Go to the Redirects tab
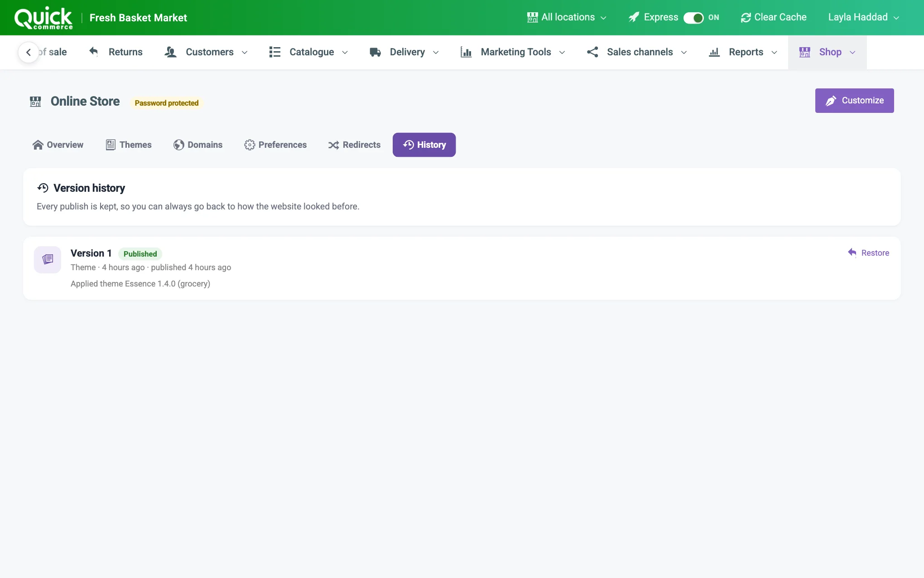Screen dimensions: 924x578 [x=354, y=145]
